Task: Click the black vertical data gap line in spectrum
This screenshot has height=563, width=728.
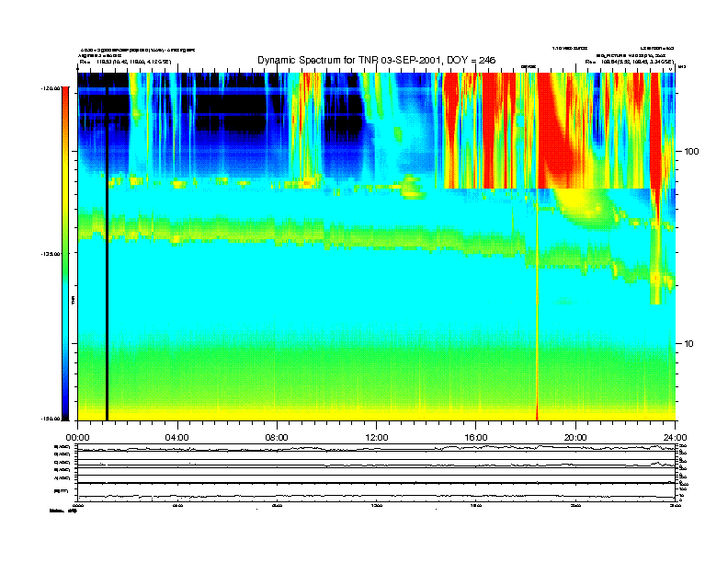Action: [107, 253]
